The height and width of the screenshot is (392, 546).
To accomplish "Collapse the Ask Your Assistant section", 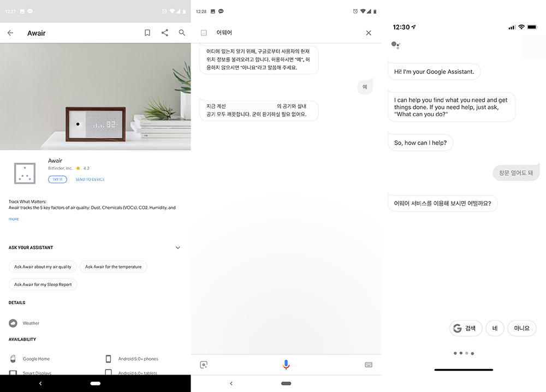I will click(177, 247).
